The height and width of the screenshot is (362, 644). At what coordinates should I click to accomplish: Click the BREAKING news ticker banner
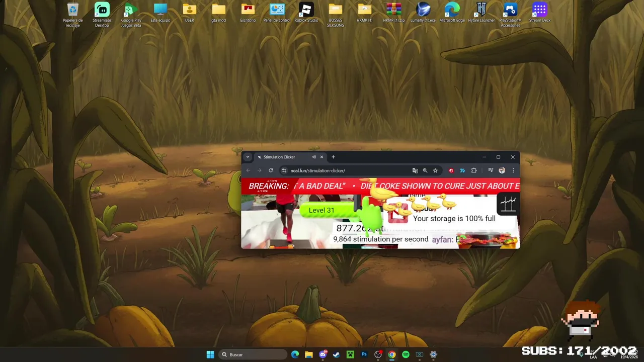point(380,186)
